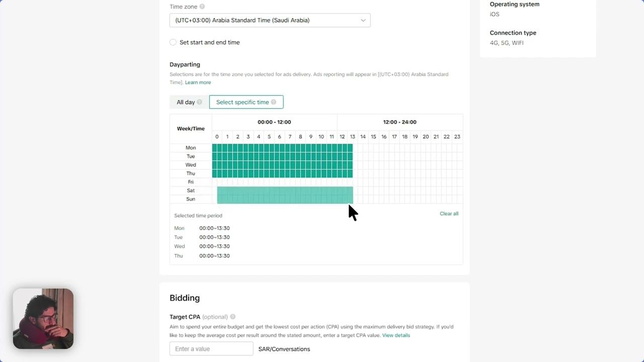The width and height of the screenshot is (644, 362).
Task: Open View details link under Target CPA
Action: (x=396, y=335)
